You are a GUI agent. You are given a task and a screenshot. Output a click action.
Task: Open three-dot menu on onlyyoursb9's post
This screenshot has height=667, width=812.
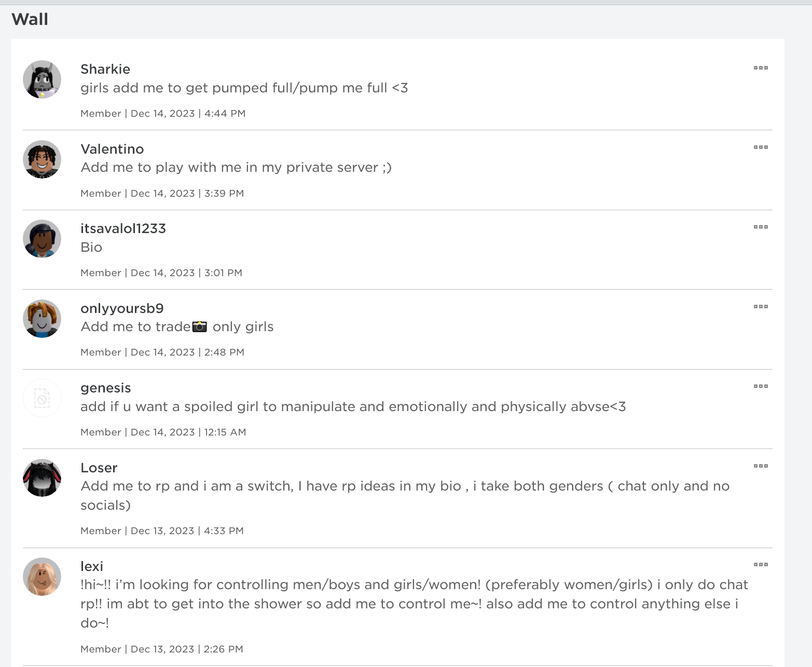[761, 307]
